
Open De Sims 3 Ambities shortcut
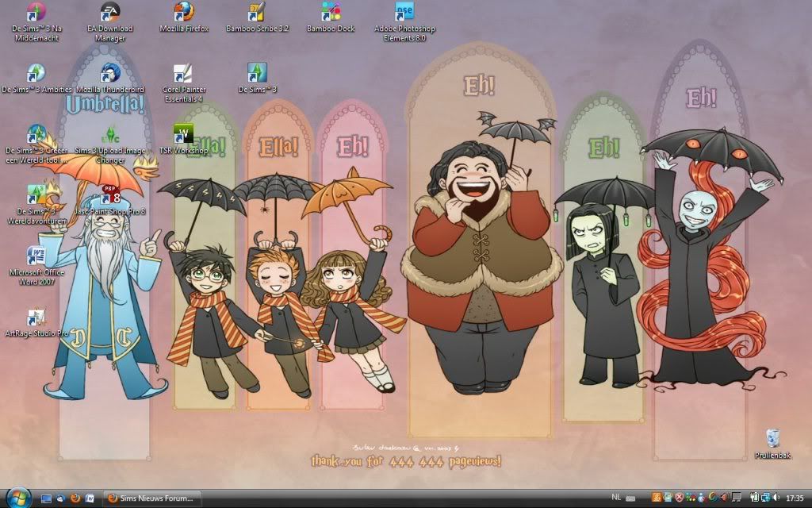(x=36, y=79)
